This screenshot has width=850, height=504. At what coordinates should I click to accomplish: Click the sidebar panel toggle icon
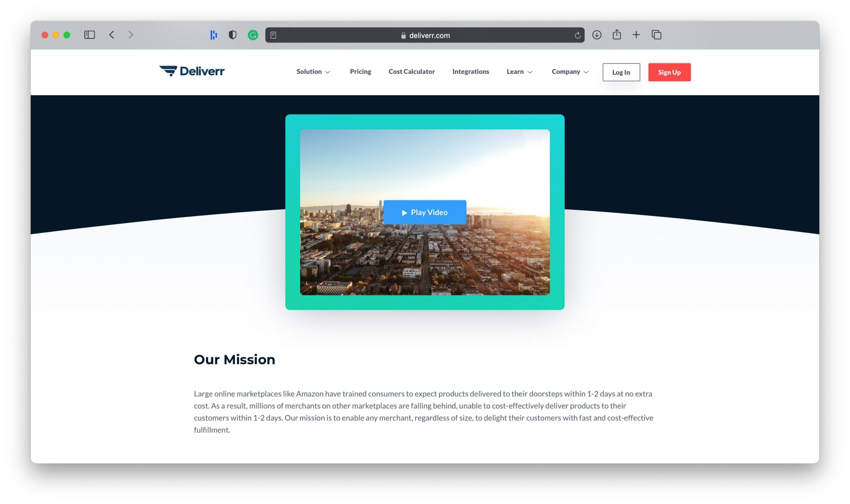coord(89,34)
